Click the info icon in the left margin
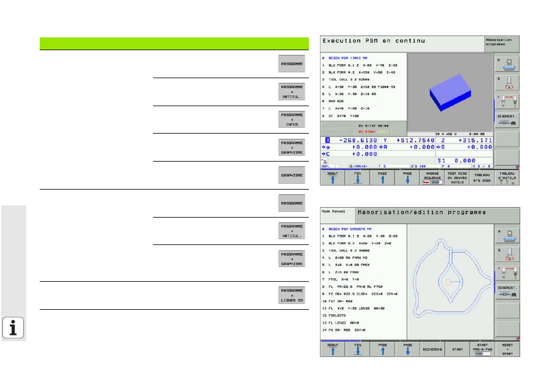557x392 pixels. 13,327
